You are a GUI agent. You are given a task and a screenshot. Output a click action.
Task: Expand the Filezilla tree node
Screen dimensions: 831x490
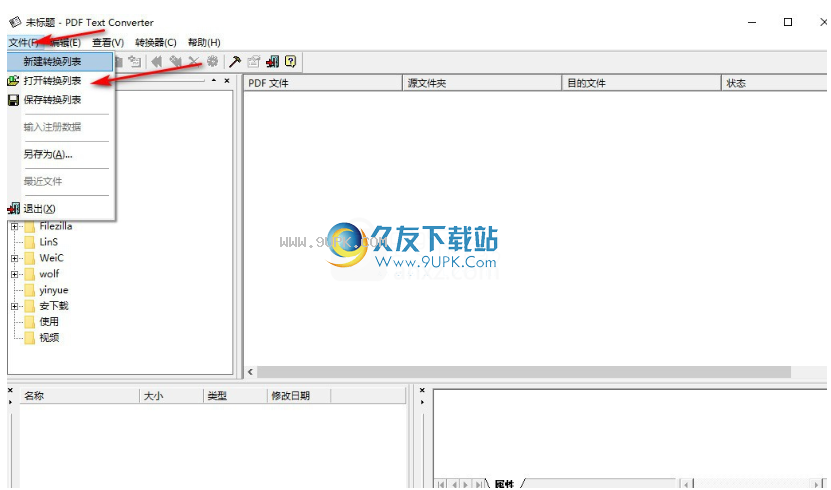coord(14,227)
